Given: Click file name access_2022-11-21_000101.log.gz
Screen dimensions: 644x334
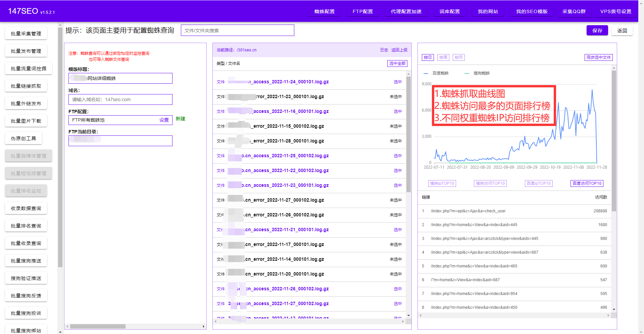Looking at the screenshot, I should click(x=279, y=230).
